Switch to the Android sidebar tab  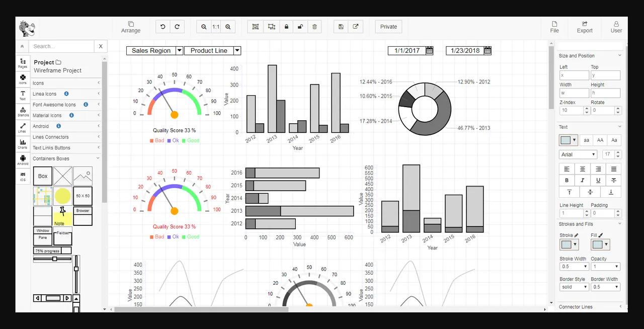(x=23, y=160)
